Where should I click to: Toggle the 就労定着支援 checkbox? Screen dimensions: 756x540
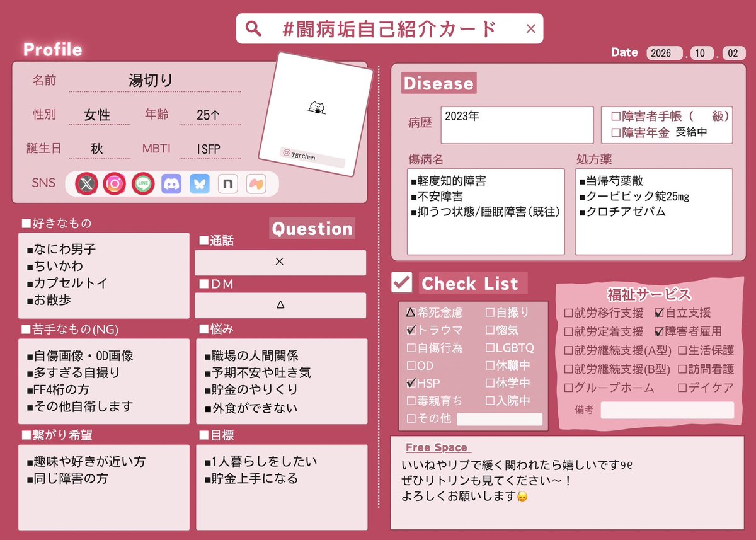click(568, 331)
